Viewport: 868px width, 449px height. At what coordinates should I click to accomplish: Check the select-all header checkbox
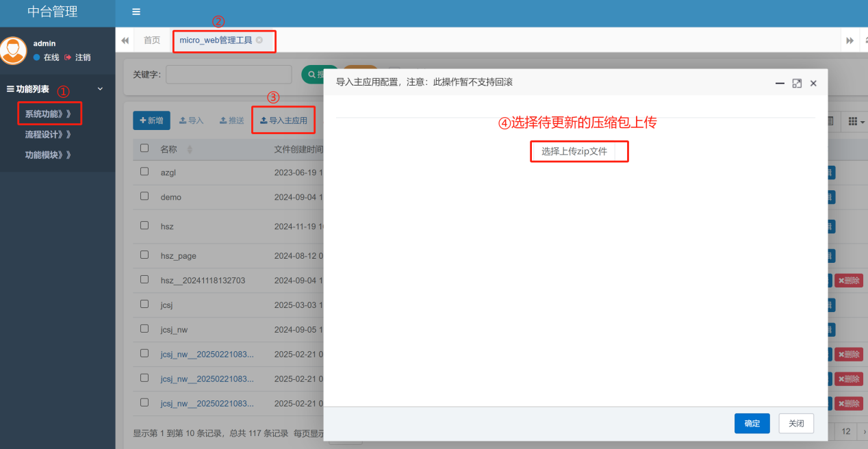point(144,149)
